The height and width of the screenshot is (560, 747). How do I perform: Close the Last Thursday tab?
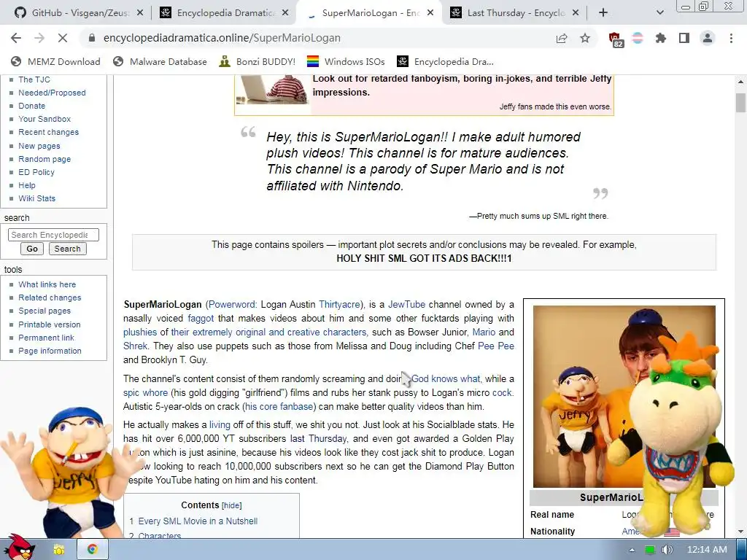click(x=576, y=13)
